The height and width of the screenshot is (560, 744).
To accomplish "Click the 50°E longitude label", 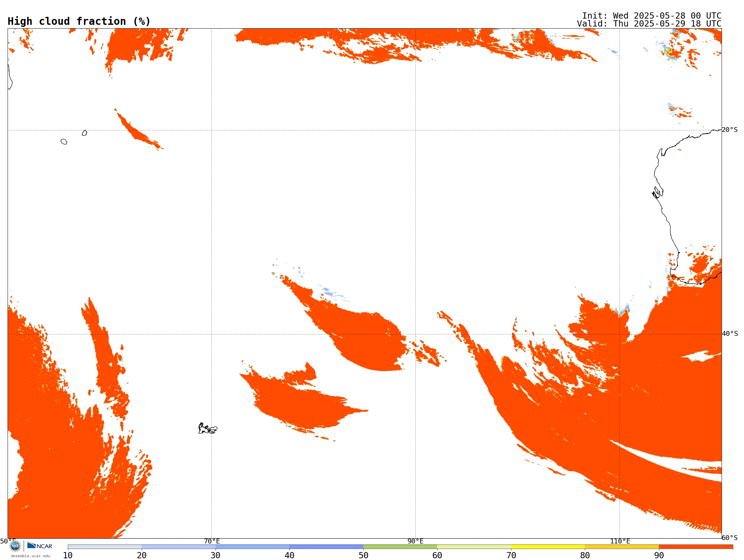I will pyautogui.click(x=8, y=541).
